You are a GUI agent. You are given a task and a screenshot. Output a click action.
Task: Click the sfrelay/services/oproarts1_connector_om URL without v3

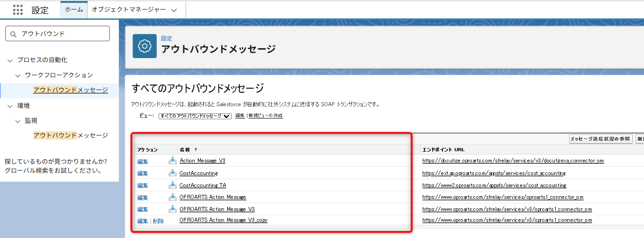click(503, 197)
